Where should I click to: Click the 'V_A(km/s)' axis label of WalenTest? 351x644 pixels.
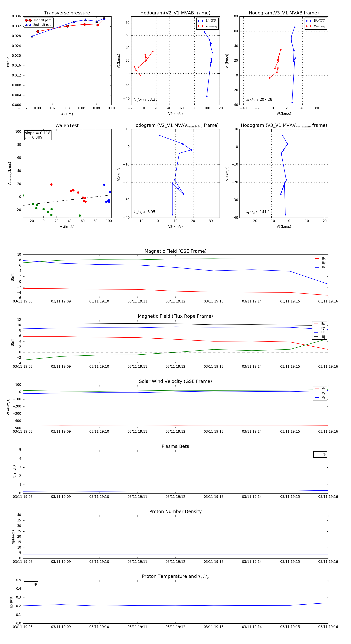tap(67, 227)
